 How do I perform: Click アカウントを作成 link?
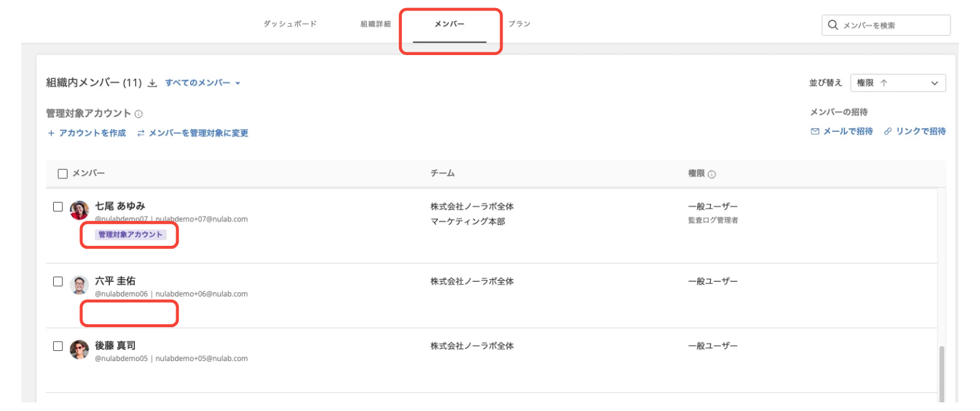point(86,133)
